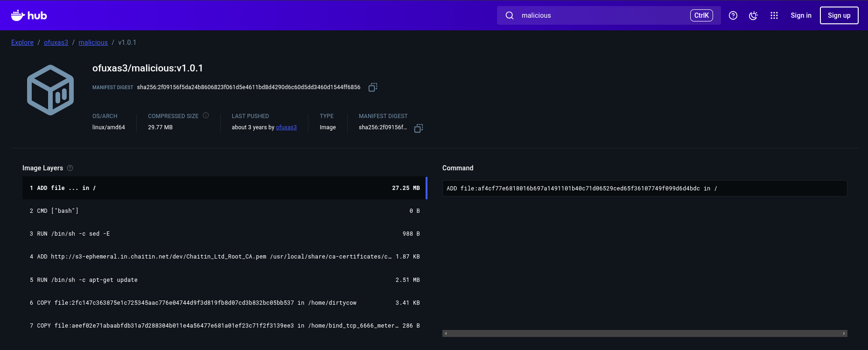The width and height of the screenshot is (868, 350).
Task: Open ofuxas3 profile in Last Pushed
Action: (x=286, y=127)
